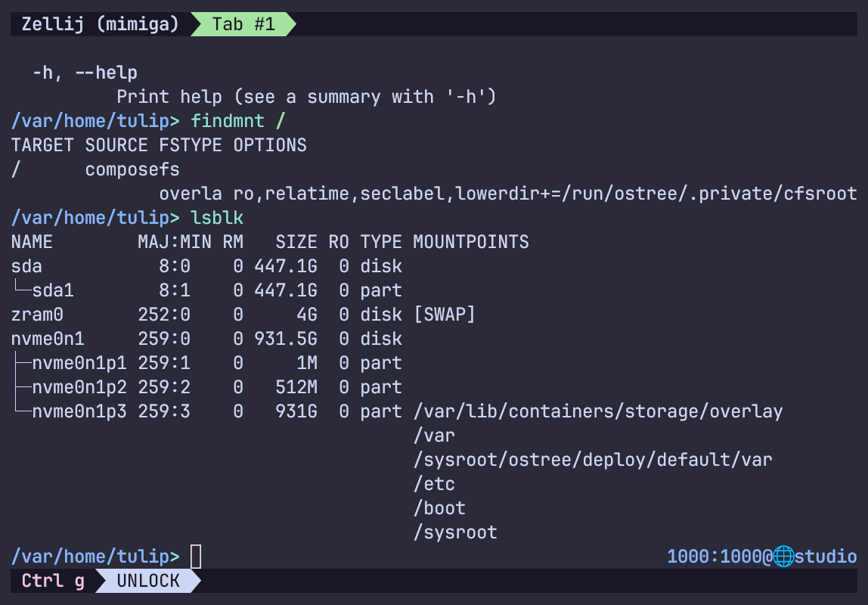The width and height of the screenshot is (868, 605).
Task: Click the zram0 device entry
Action: (37, 315)
